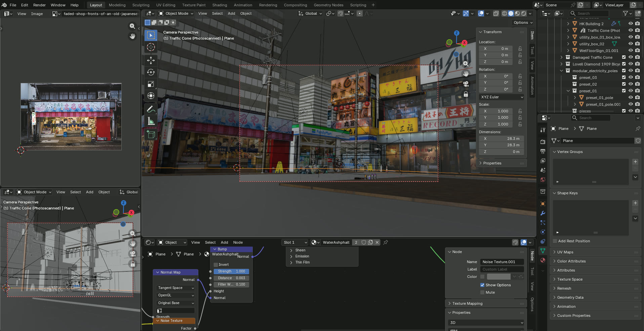The width and height of the screenshot is (644, 331).
Task: Open the Object Data mesh properties tab
Action: 542,251
